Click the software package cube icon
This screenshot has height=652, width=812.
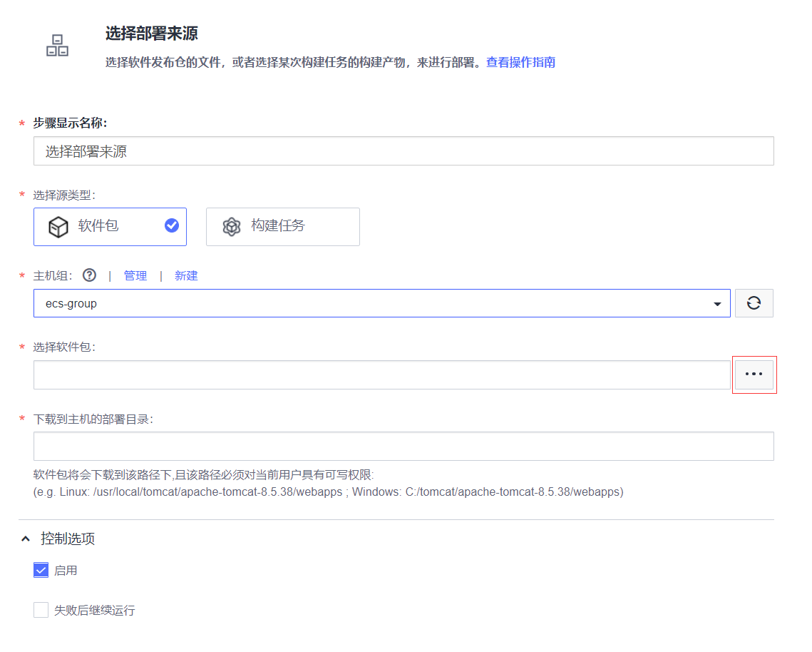(x=58, y=227)
